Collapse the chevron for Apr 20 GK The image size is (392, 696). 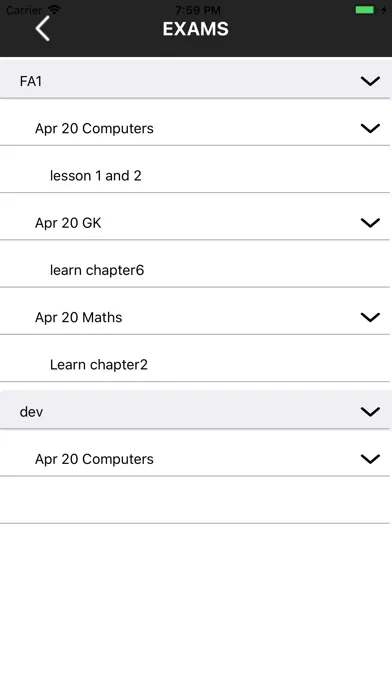point(370,223)
